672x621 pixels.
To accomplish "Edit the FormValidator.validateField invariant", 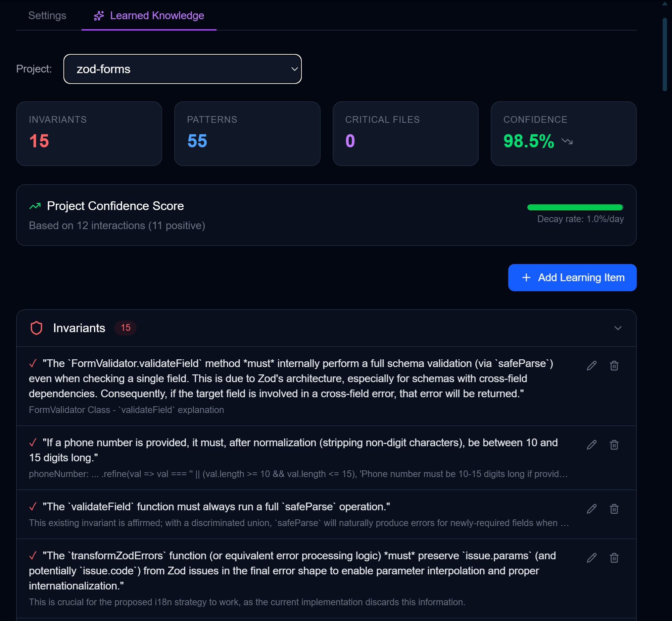I will click(591, 365).
